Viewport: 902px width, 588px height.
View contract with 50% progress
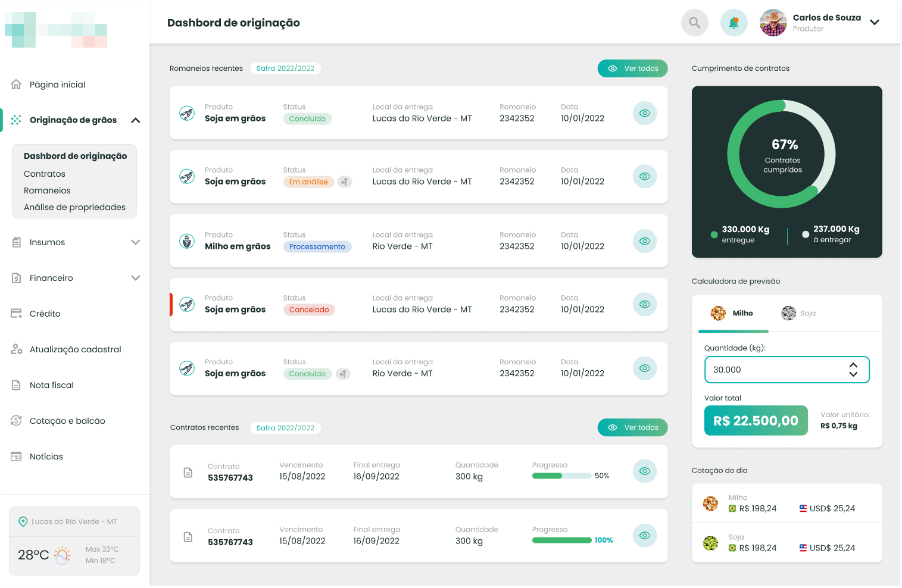pos(644,471)
